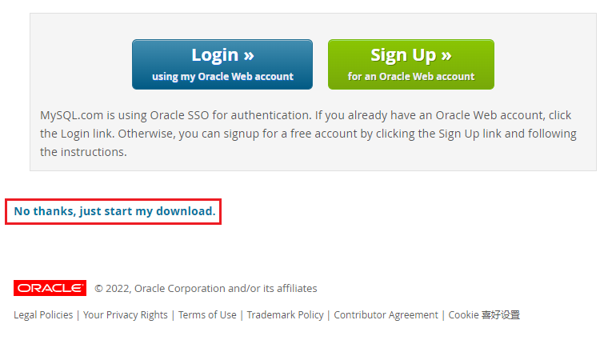Click the word 'download' in No thanks link
Viewport: 608px width, 364px height.
pos(186,211)
